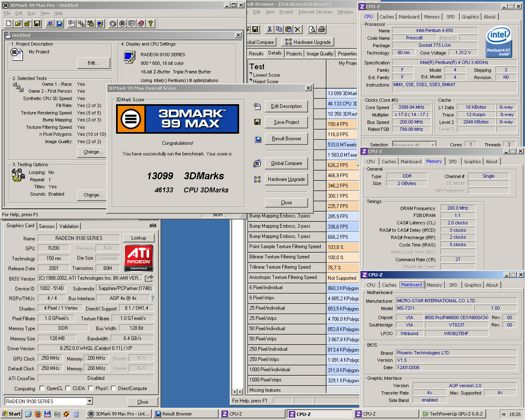
Task: Click the Bus Interface question mark in GPU-Z
Action: [153, 298]
